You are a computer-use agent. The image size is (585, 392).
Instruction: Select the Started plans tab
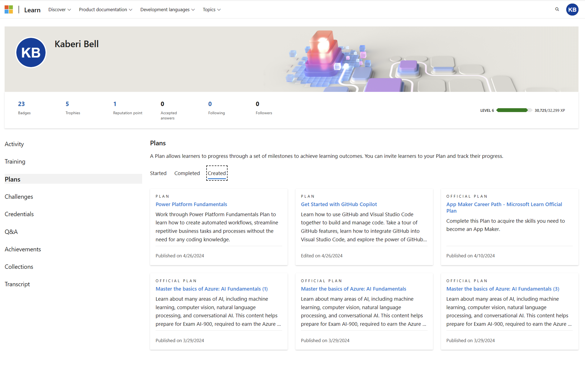158,173
